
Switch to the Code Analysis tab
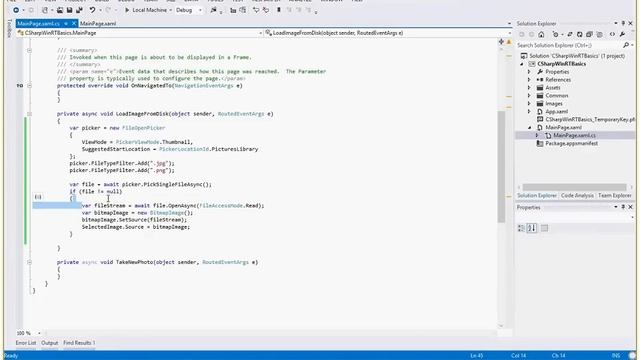pos(577,196)
